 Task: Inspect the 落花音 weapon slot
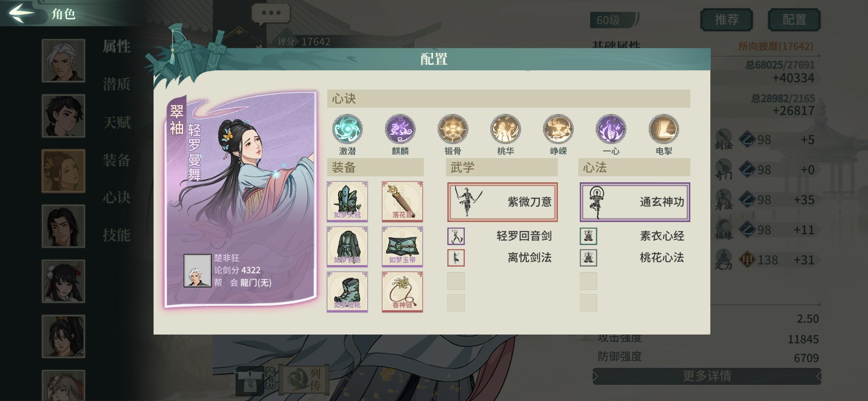pos(402,202)
